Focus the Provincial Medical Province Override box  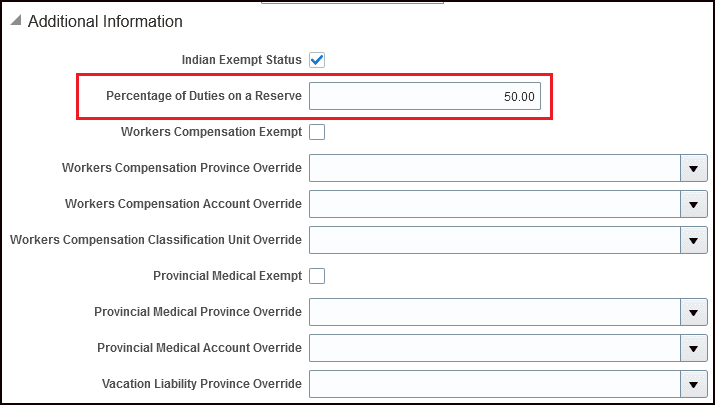click(x=494, y=312)
